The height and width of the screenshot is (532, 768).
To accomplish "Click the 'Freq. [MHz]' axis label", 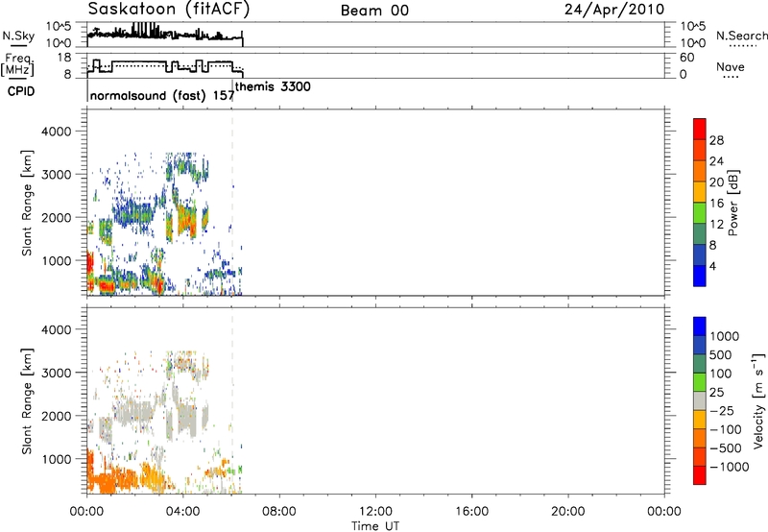I will pos(18,65).
